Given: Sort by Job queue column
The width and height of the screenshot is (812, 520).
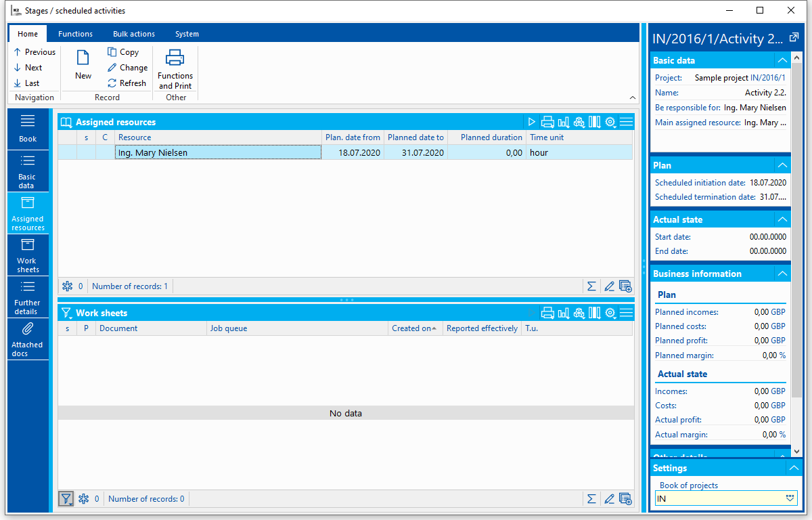Looking at the screenshot, I should pos(298,328).
